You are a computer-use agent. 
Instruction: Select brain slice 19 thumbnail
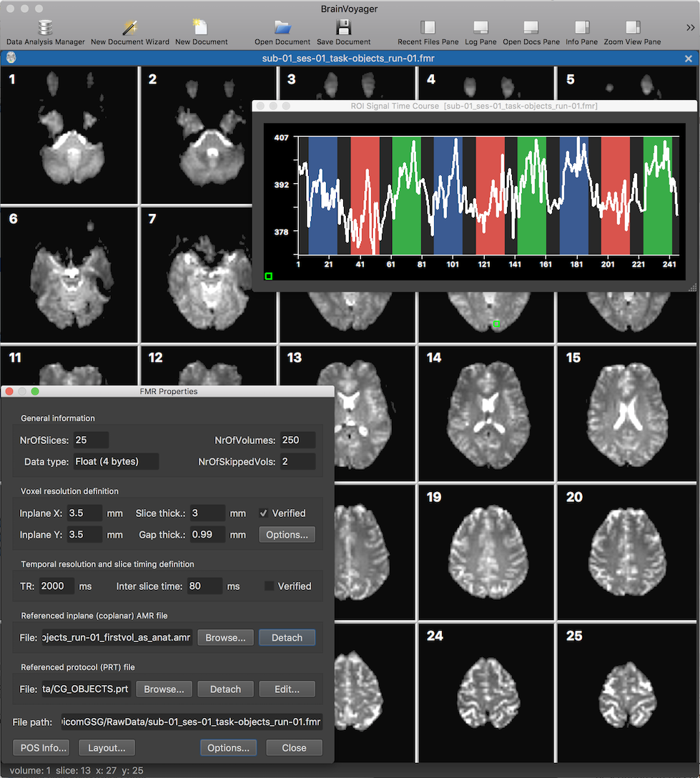486,553
